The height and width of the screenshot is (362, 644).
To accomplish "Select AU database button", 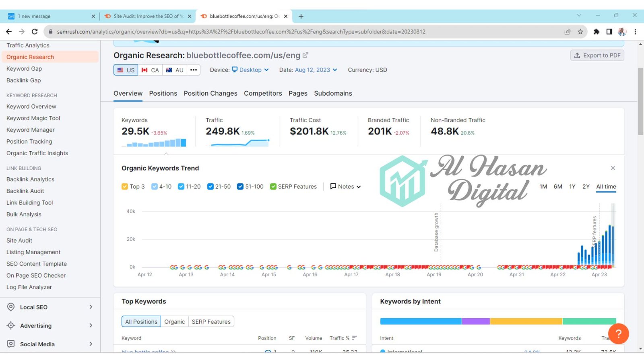I will pos(175,70).
